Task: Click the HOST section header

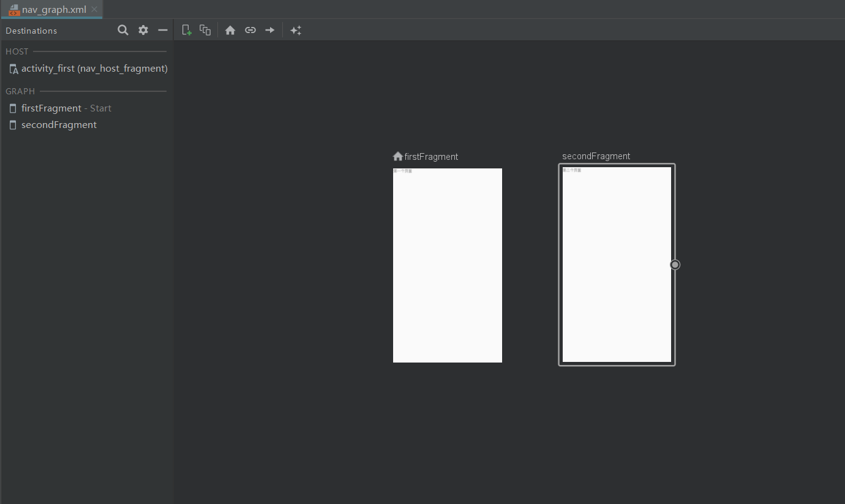Action: point(17,51)
